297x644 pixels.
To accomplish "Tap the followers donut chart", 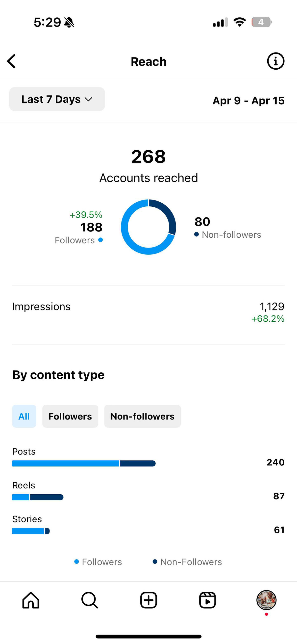I will tap(148, 227).
